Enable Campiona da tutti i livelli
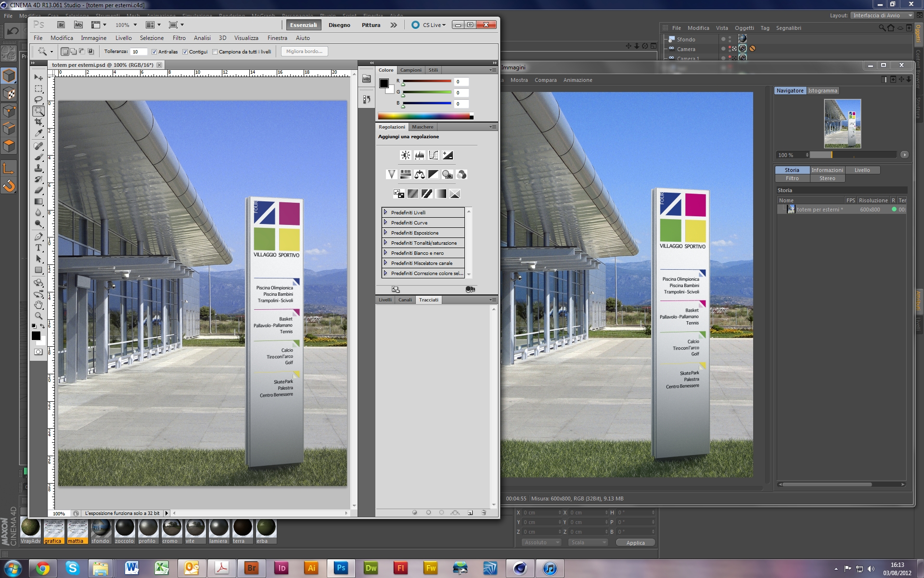 point(215,52)
